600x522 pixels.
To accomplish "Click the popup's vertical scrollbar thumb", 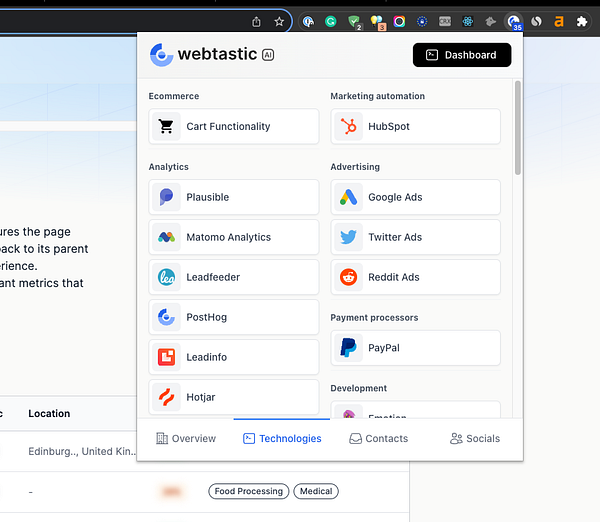I will pos(518,127).
